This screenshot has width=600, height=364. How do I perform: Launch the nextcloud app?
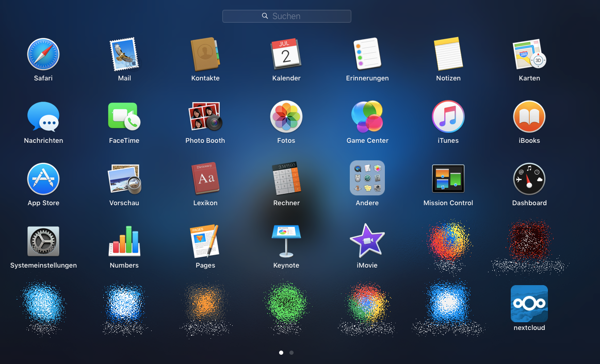529,304
